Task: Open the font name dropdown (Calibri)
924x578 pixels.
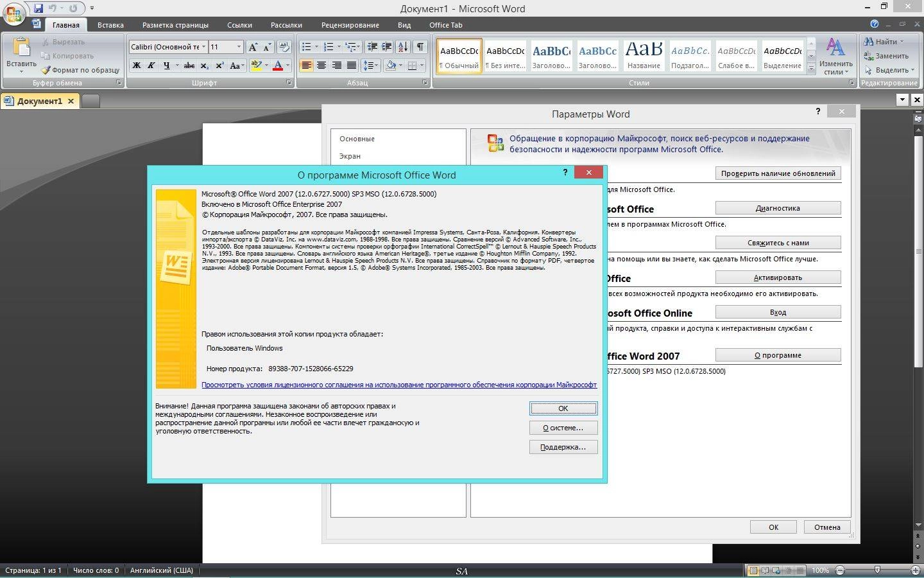Action: [x=203, y=47]
